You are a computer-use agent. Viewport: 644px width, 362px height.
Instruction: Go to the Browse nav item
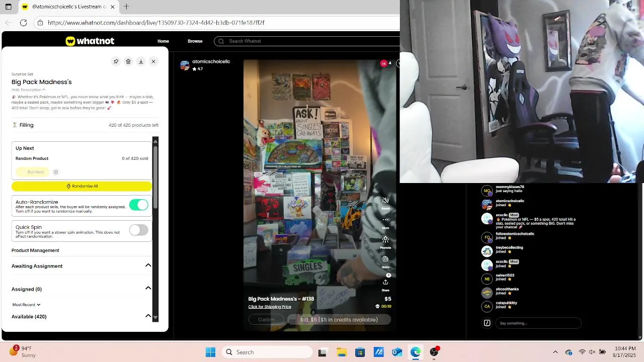coord(195,41)
